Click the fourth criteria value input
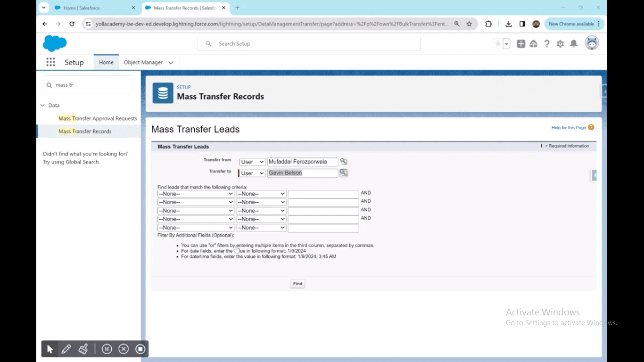 pos(323,219)
